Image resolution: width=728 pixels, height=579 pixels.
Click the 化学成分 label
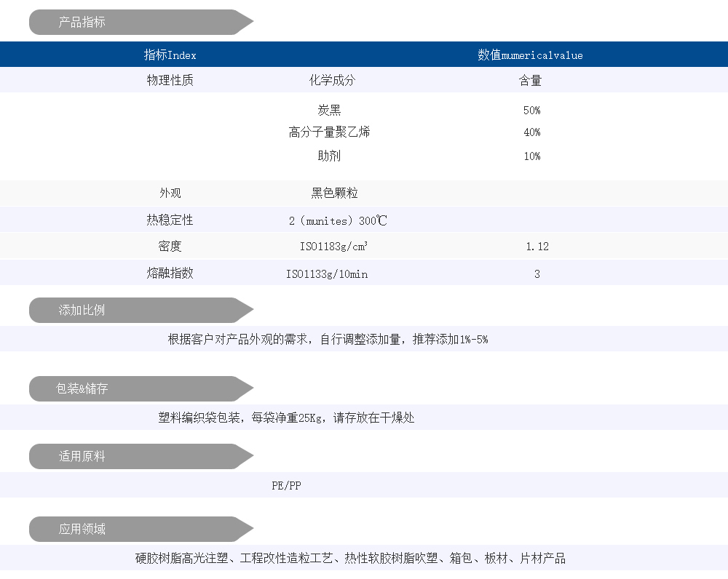click(332, 81)
